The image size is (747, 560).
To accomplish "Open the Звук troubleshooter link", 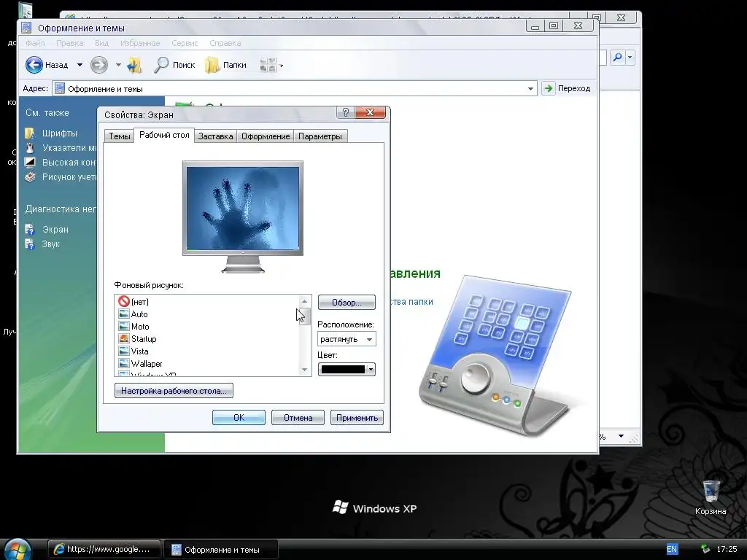I will (x=51, y=244).
